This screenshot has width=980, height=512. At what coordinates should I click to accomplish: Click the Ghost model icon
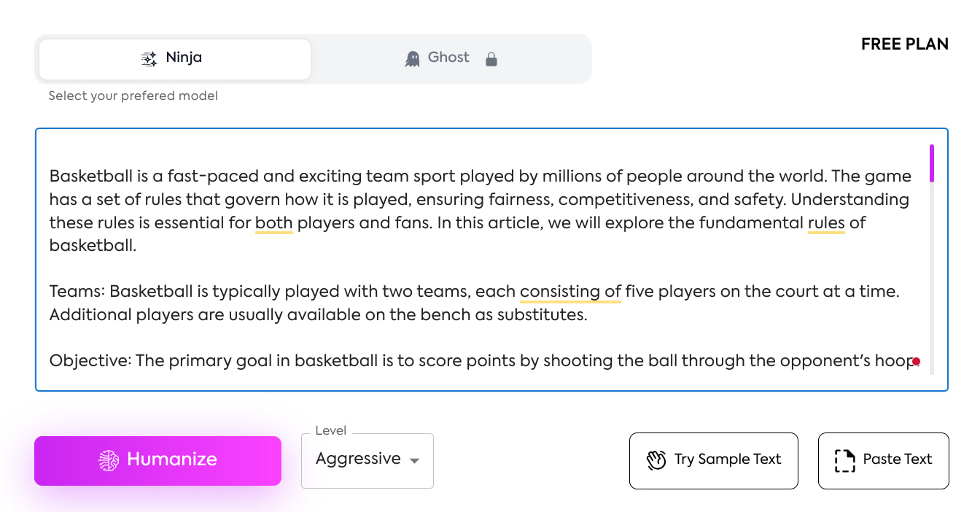click(413, 59)
